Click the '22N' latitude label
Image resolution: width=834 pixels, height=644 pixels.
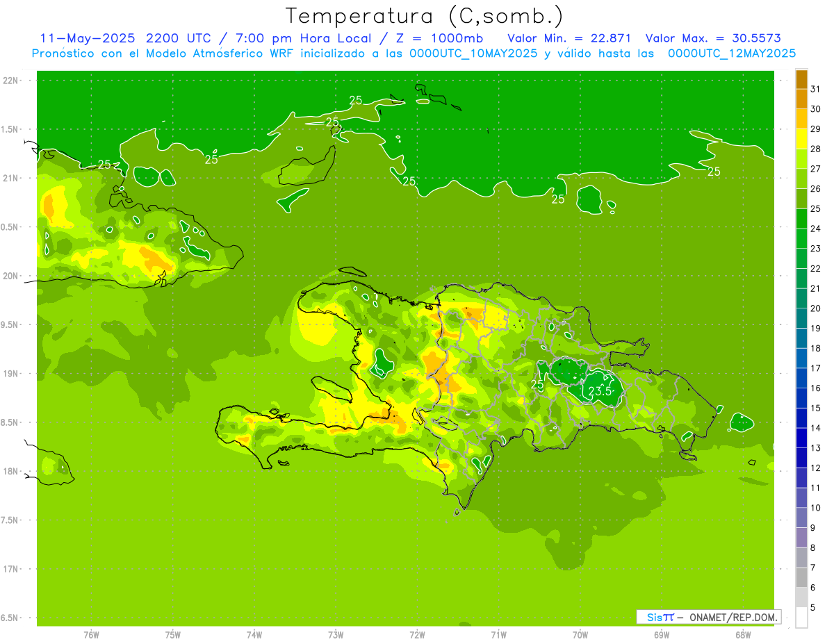pos(10,80)
